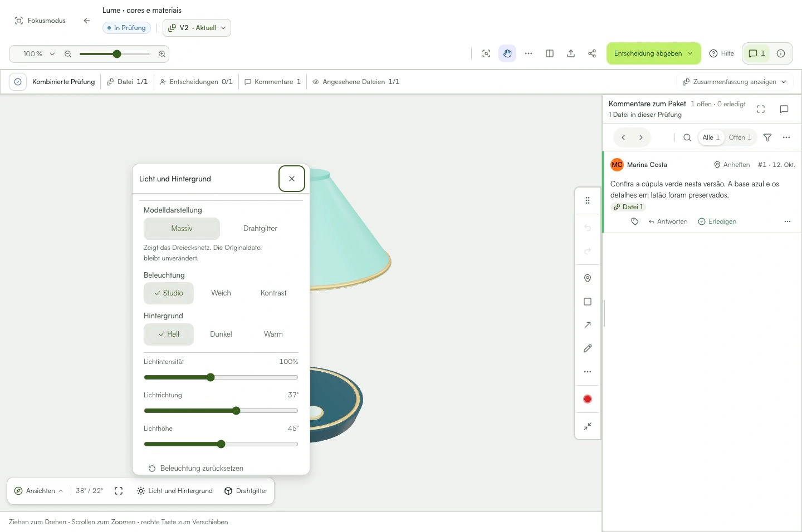The width and height of the screenshot is (802, 532).
Task: Click Erledigen on the comment
Action: (x=717, y=221)
